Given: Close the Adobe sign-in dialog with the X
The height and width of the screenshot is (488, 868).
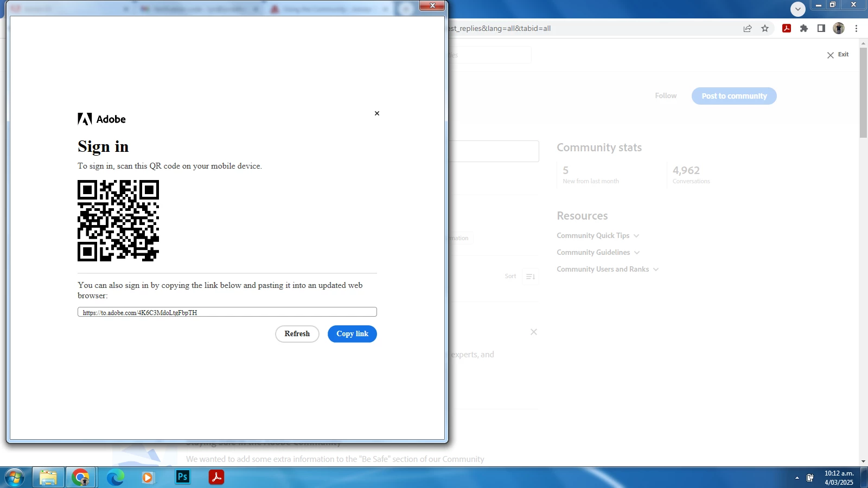Looking at the screenshot, I should [x=377, y=113].
